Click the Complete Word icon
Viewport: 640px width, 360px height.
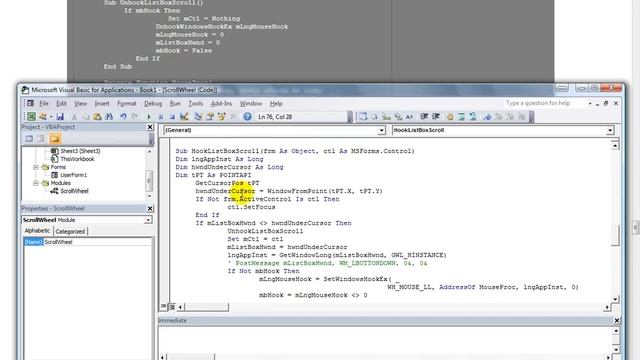click(x=409, y=117)
